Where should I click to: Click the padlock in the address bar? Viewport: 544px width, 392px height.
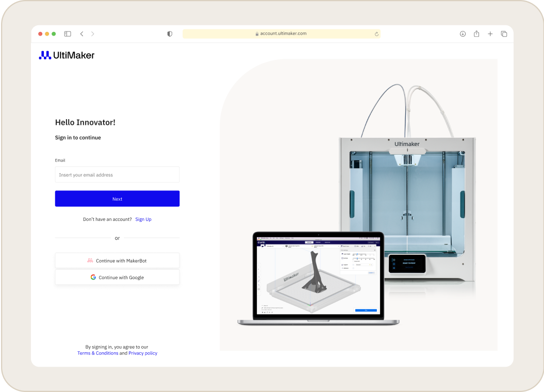click(x=256, y=34)
